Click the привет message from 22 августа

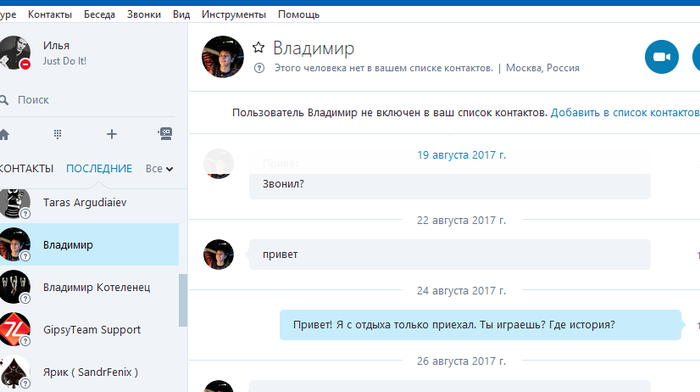(x=450, y=254)
